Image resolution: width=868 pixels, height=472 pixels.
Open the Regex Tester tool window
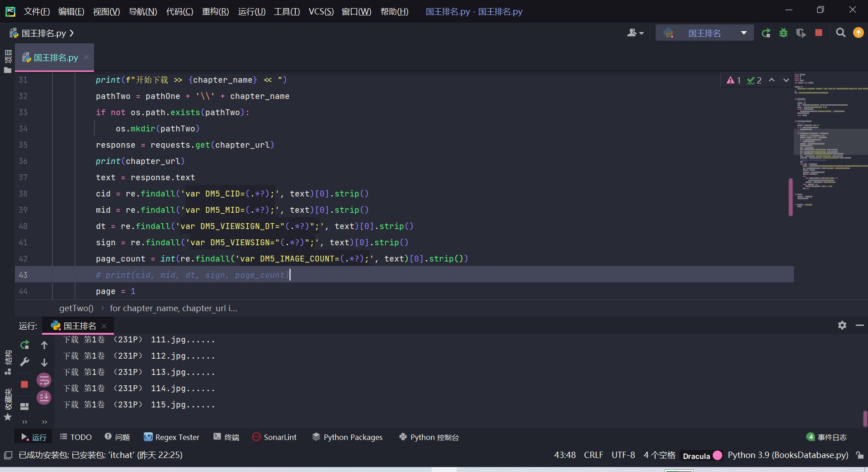coord(172,437)
